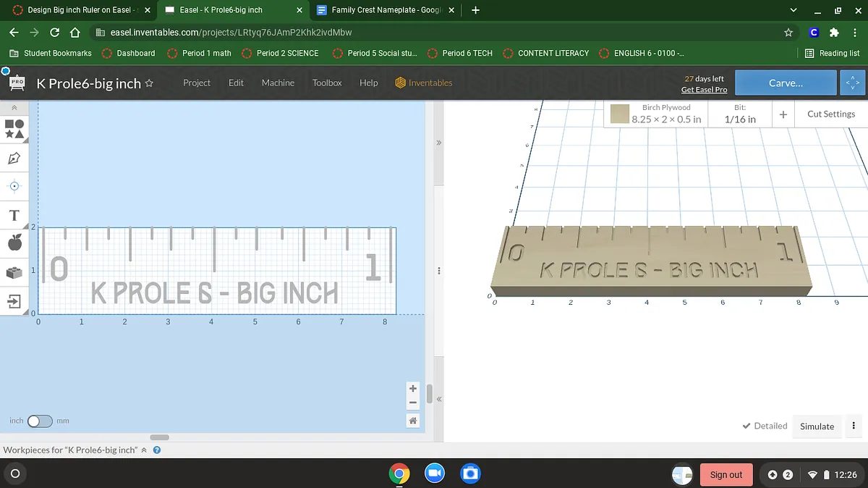Star the K Prole6-big inch project
Viewport: 868px width, 488px height.
(x=150, y=83)
